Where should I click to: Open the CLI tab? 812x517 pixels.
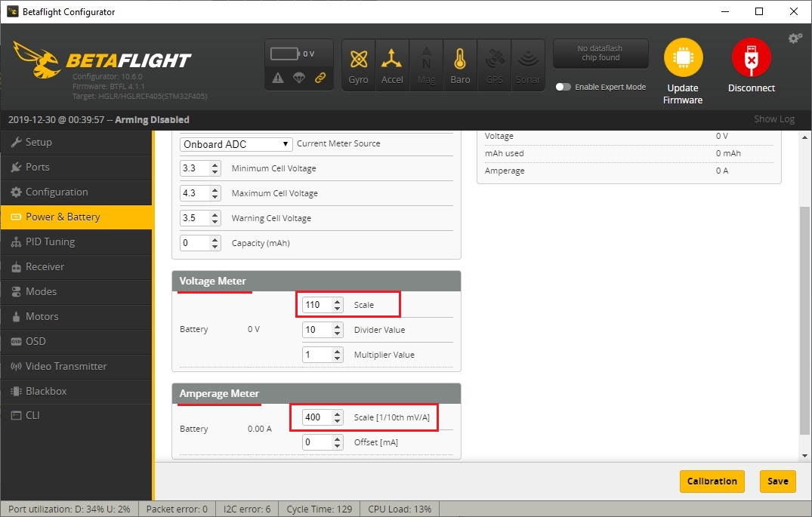tap(76, 415)
